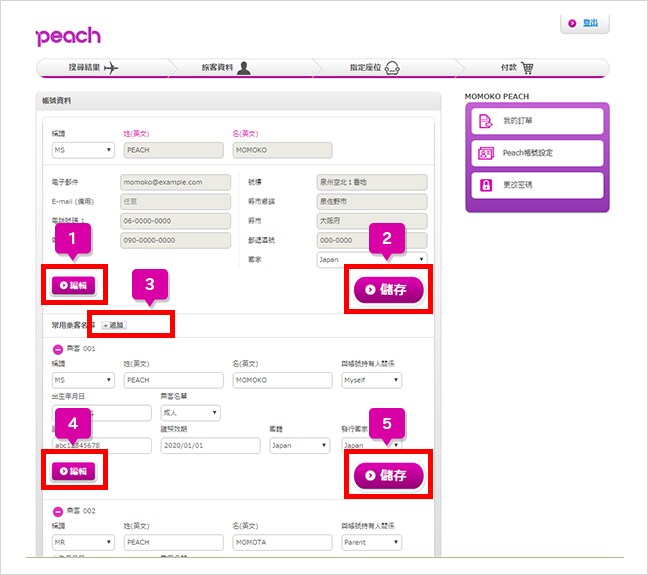Open 我的訂單 in the sidebar
648x575 pixels.
537,121
